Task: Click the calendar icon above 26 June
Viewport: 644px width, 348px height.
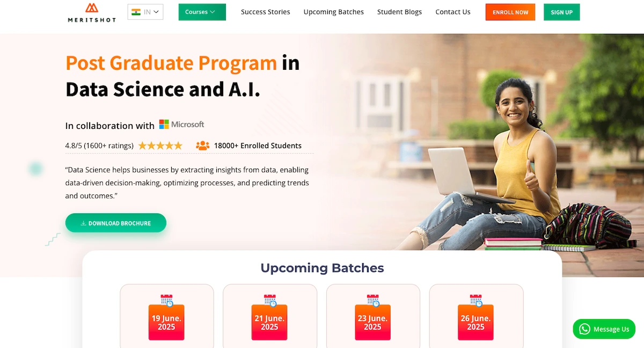Action: 476,300
